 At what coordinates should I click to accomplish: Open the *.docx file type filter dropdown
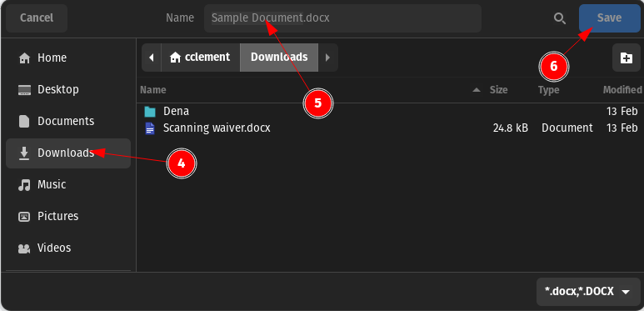(588, 292)
